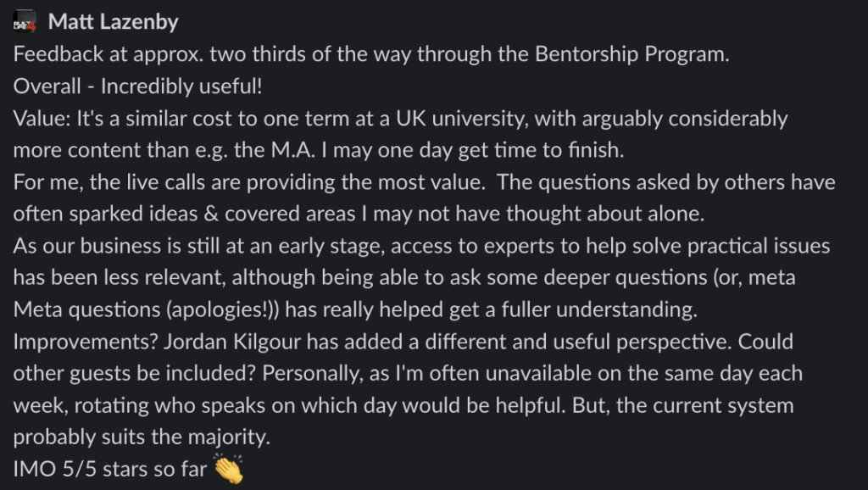Open the Matt Lazenby username link
Image resolution: width=868 pixels, height=490 pixels.
[x=113, y=22]
